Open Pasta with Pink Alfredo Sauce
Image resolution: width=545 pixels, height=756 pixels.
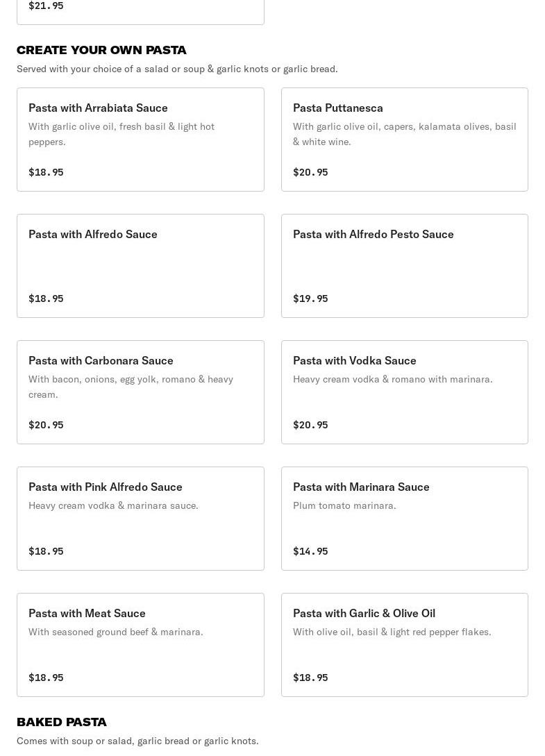[140, 519]
